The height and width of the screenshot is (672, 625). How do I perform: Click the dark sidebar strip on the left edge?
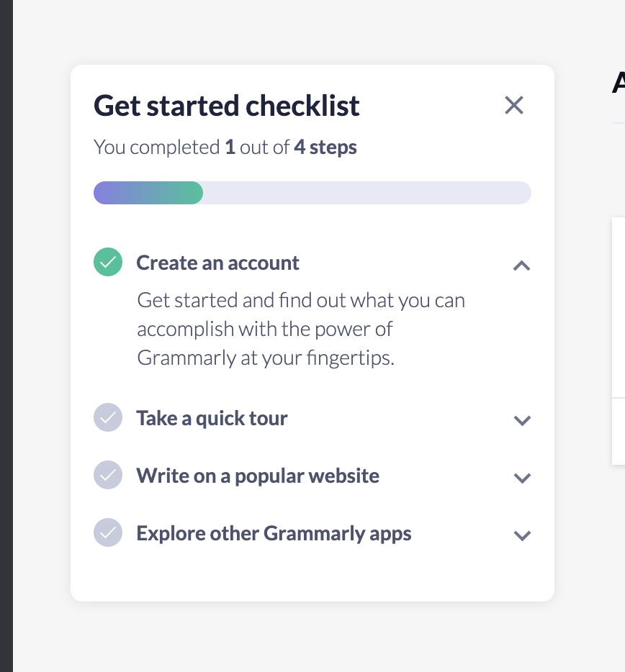pyautogui.click(x=6, y=336)
